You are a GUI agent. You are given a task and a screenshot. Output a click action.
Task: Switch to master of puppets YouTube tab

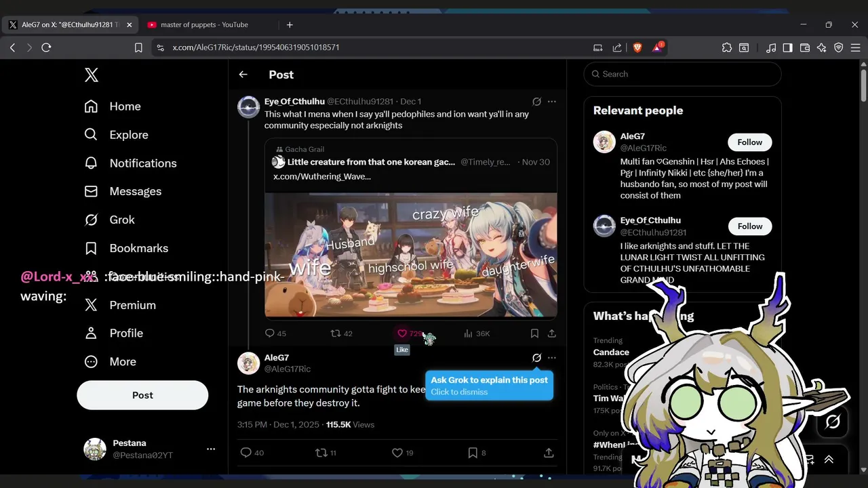point(204,24)
